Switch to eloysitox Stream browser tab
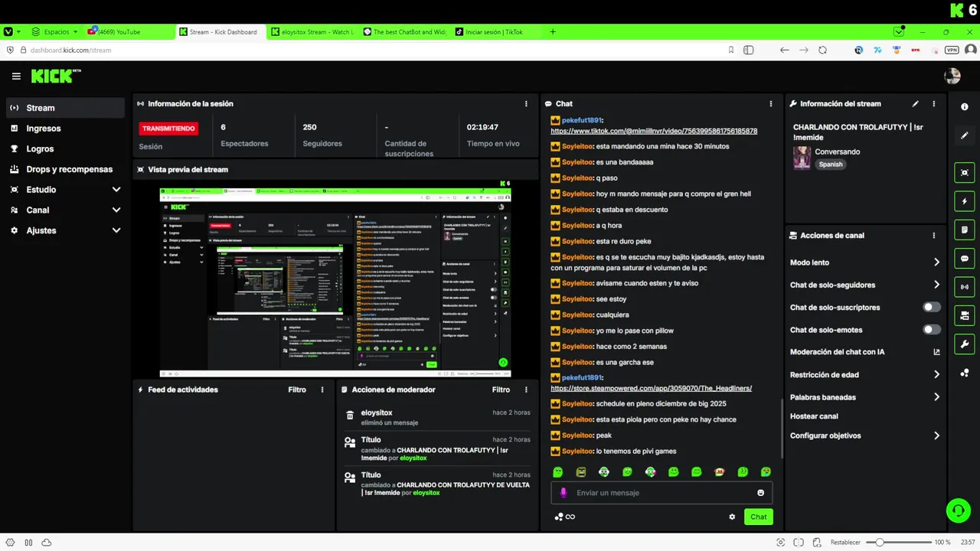Image resolution: width=980 pixels, height=551 pixels. (312, 32)
